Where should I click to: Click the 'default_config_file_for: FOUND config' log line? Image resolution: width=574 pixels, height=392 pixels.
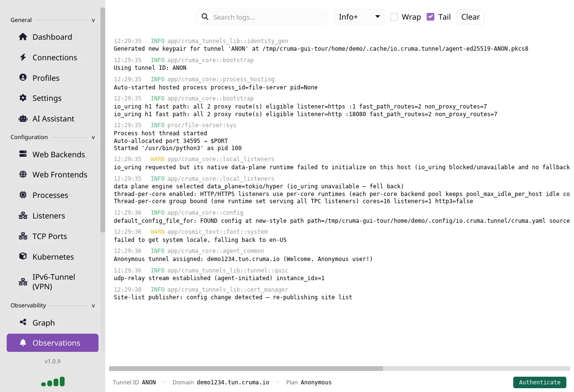pos(342,221)
